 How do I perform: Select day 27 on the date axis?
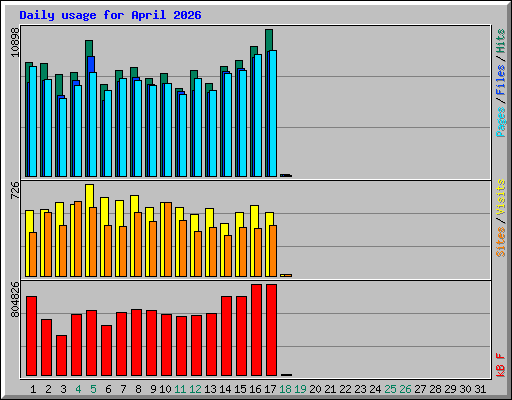tap(420, 389)
